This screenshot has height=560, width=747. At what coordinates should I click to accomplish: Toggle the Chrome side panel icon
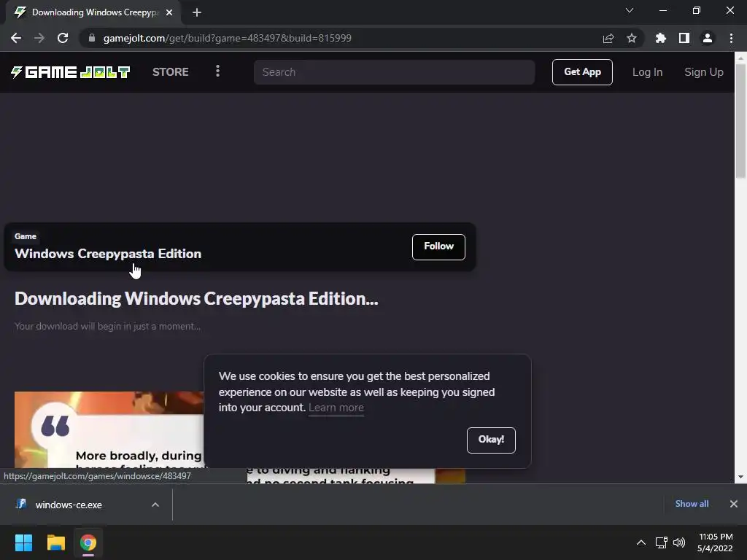click(684, 38)
